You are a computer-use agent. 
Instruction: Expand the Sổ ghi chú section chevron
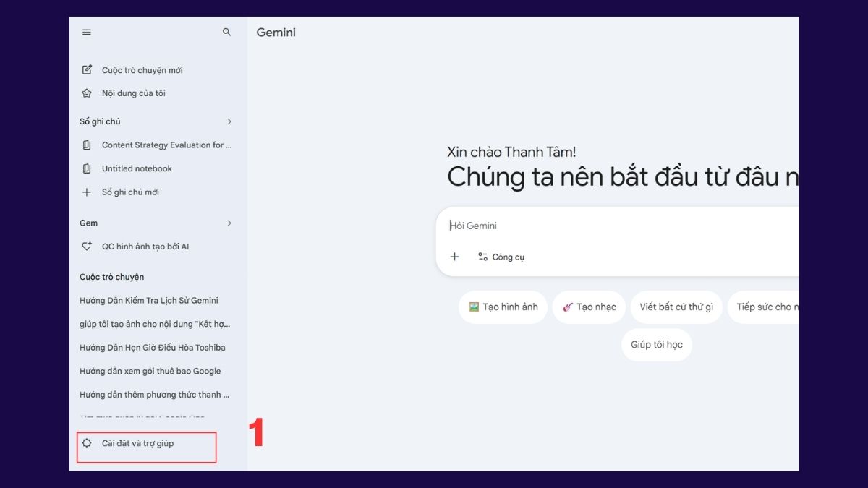pos(229,121)
